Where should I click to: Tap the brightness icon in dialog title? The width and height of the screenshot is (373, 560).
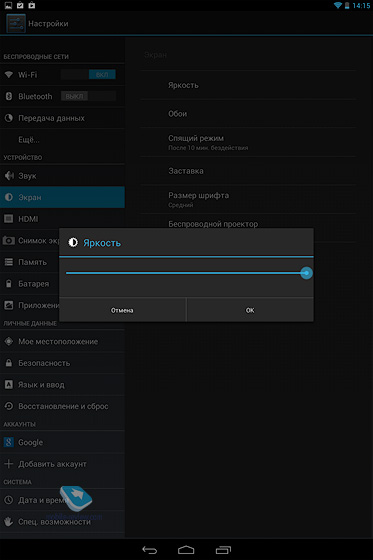click(73, 242)
